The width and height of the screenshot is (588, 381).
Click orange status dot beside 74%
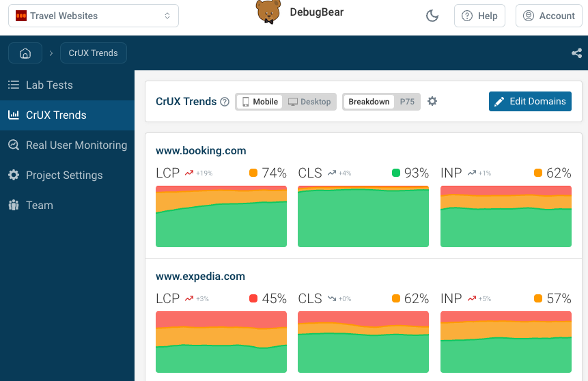tap(253, 173)
